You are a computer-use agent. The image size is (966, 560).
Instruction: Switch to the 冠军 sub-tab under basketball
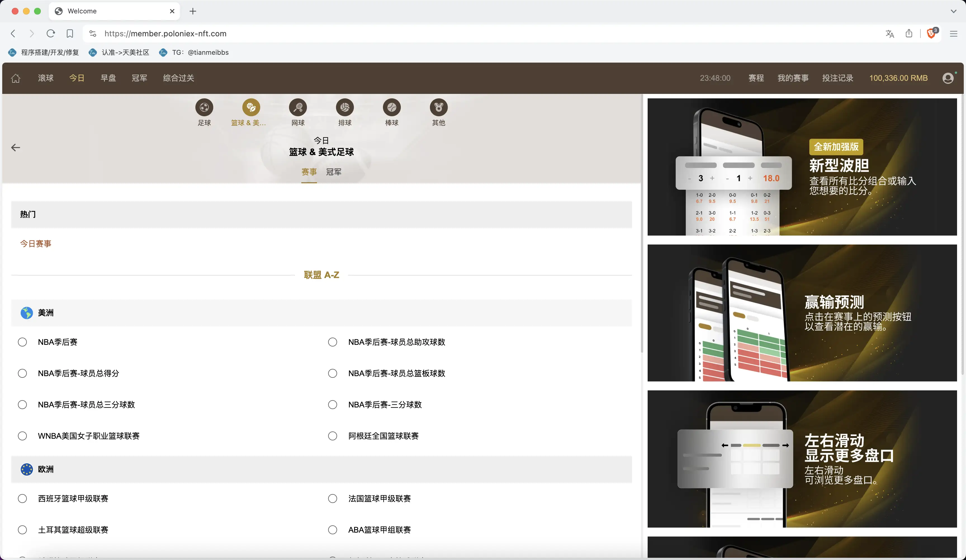(333, 172)
